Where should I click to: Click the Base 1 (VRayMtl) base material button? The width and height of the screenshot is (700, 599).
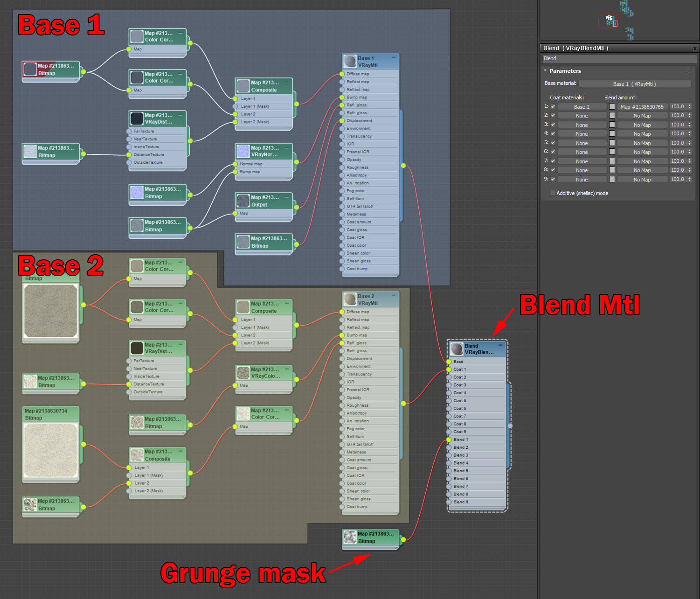634,84
